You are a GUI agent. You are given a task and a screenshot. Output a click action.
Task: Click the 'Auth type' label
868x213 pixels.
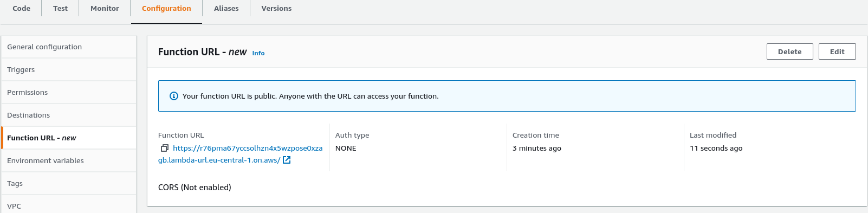click(352, 135)
